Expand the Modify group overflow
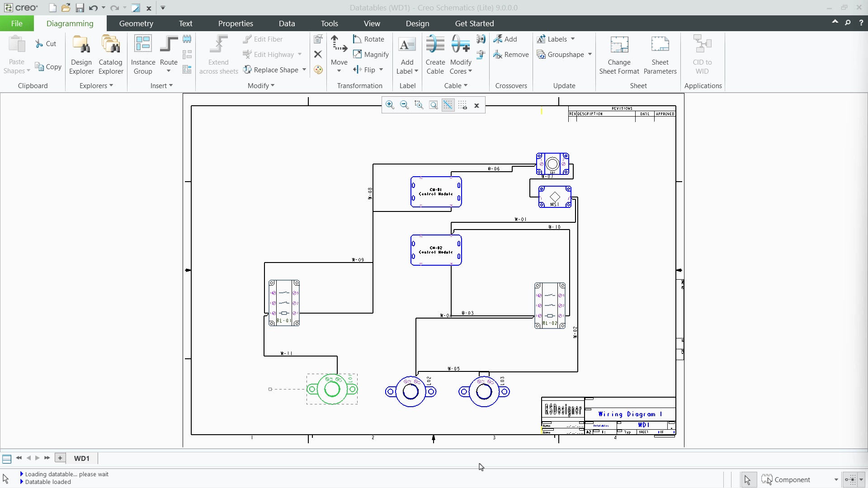868x488 pixels. (x=261, y=86)
